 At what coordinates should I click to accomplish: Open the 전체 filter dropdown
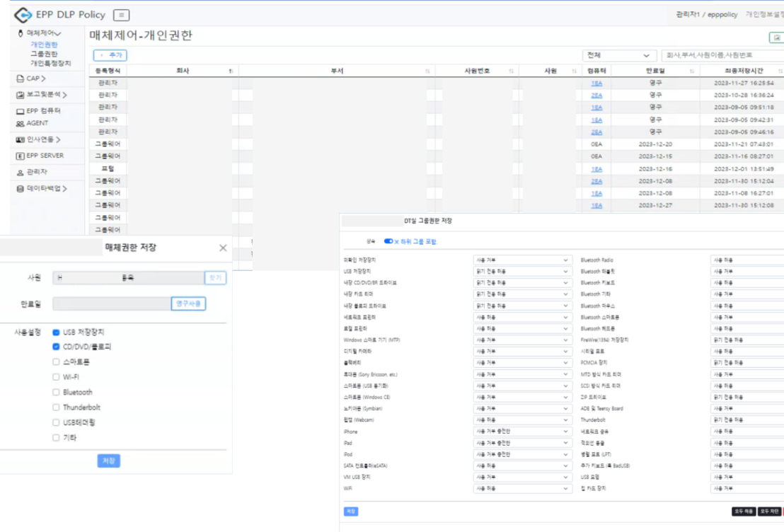click(x=618, y=55)
